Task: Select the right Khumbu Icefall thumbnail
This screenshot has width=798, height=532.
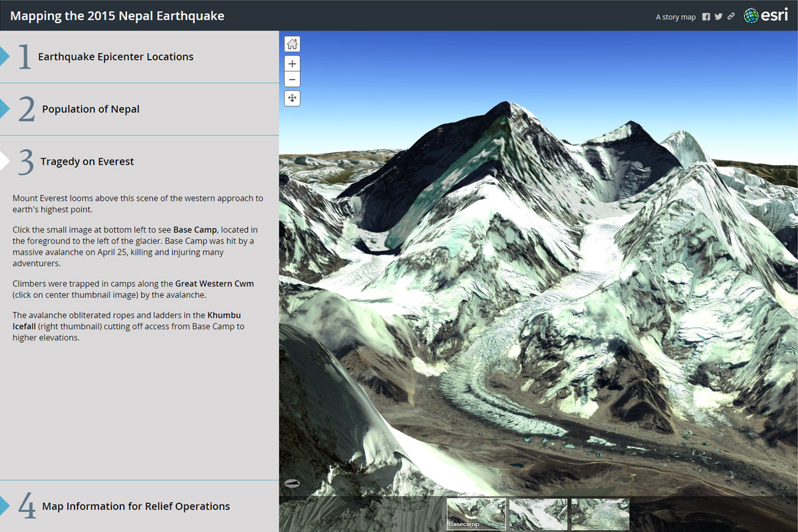Action: coord(600,514)
